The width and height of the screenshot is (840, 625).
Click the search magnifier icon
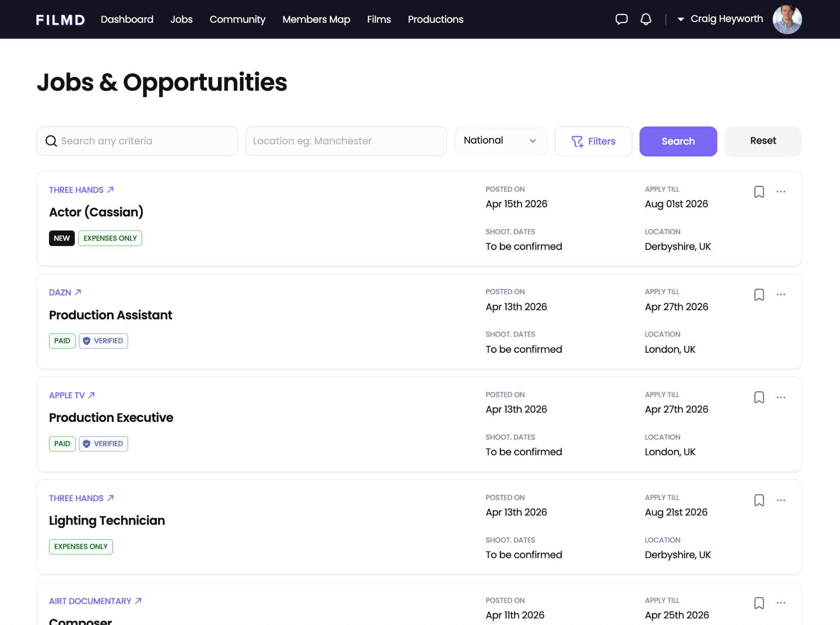(x=51, y=141)
